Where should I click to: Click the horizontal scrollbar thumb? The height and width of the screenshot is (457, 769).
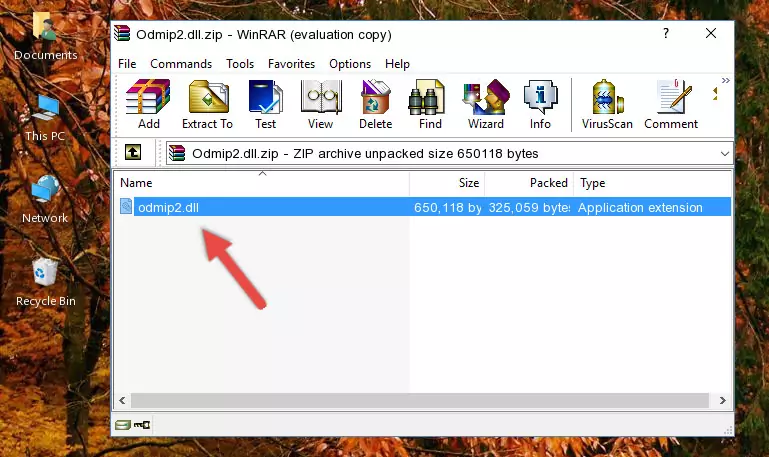click(419, 400)
